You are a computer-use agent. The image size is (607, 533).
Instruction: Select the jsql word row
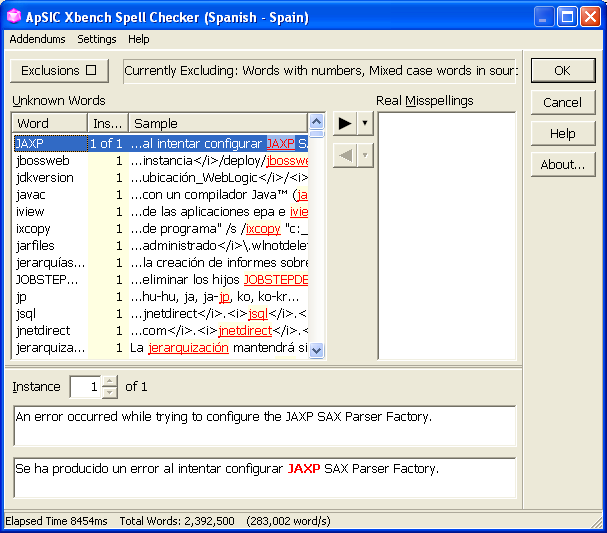(161, 314)
